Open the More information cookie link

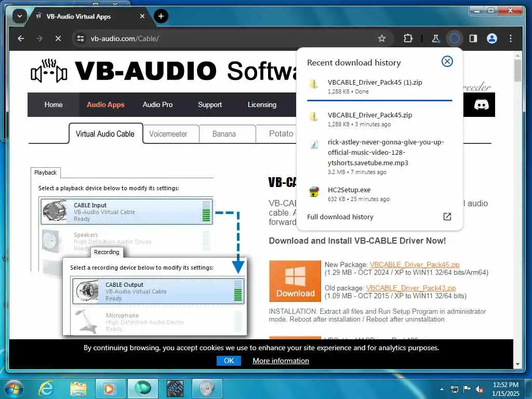pyautogui.click(x=281, y=361)
